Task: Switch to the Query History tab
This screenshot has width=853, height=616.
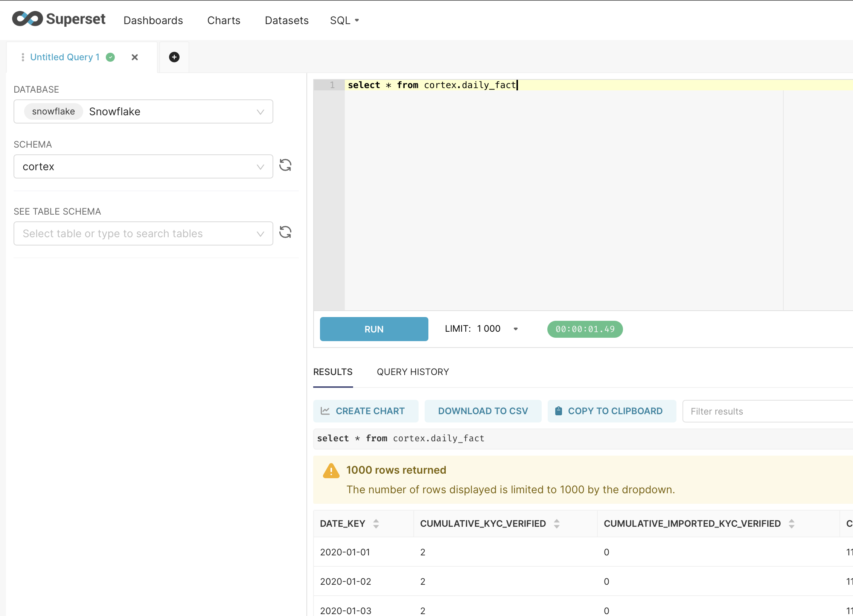Action: (x=413, y=372)
